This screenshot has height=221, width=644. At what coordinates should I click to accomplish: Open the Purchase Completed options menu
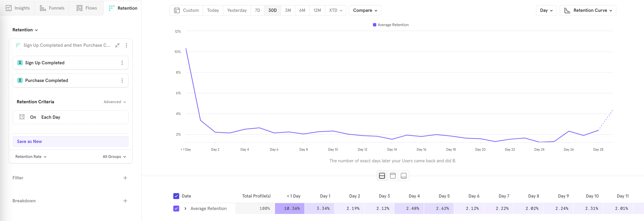tap(122, 80)
